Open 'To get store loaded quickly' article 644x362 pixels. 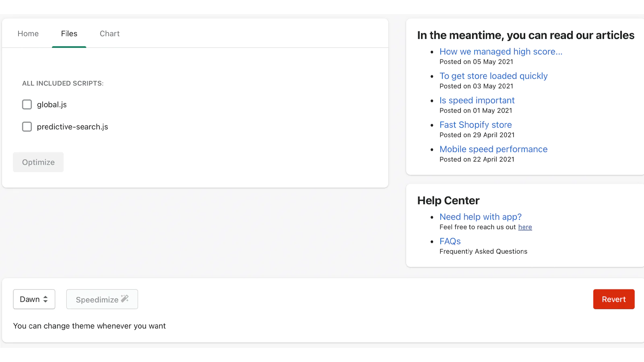[493, 76]
